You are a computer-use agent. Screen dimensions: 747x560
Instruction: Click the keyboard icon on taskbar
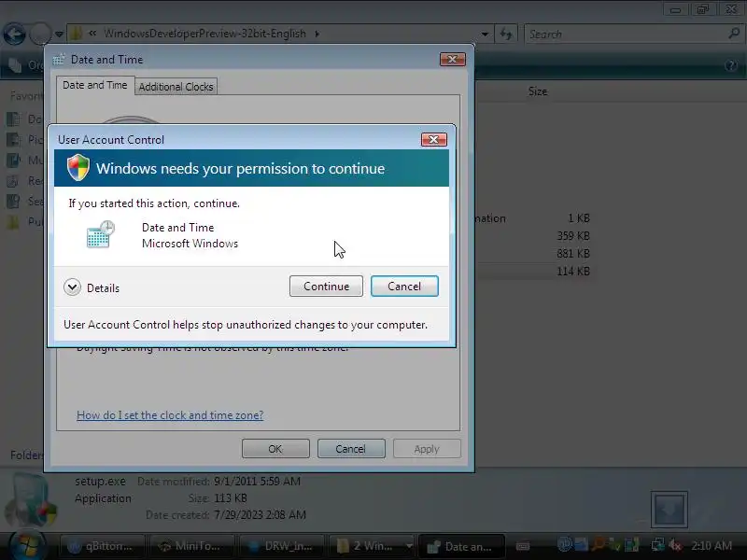coord(523,546)
